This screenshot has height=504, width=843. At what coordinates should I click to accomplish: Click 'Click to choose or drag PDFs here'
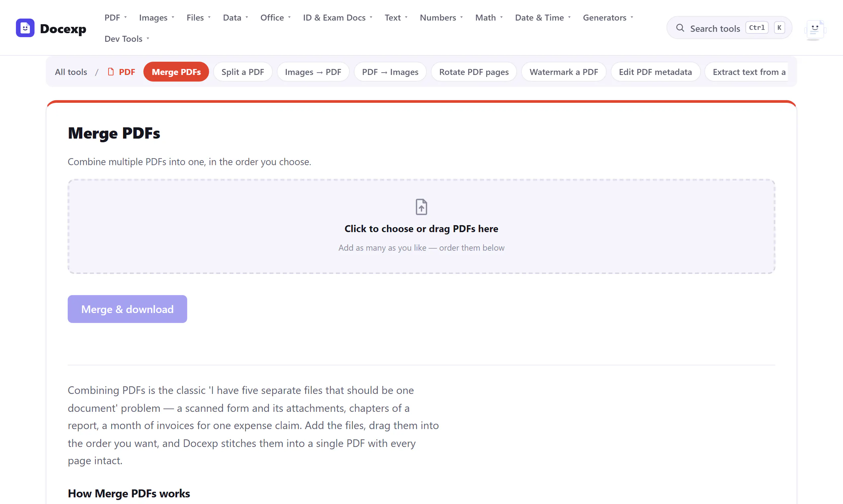coord(421,228)
